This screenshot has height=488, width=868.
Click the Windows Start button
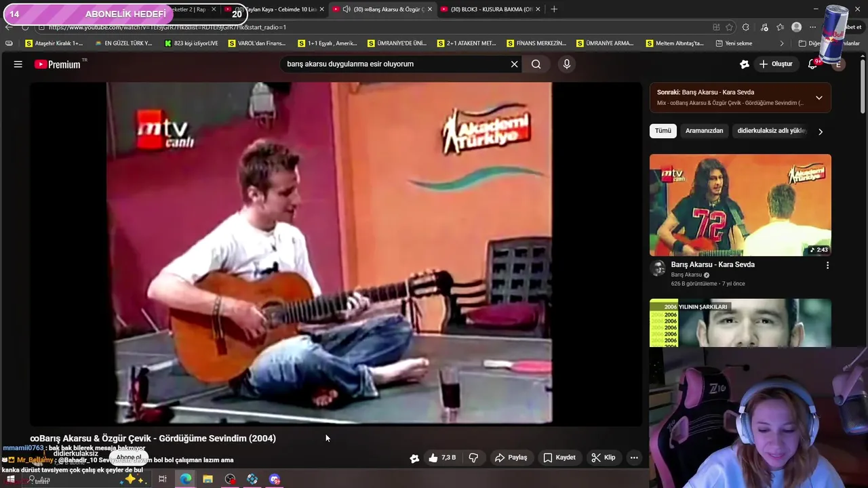click(x=10, y=479)
